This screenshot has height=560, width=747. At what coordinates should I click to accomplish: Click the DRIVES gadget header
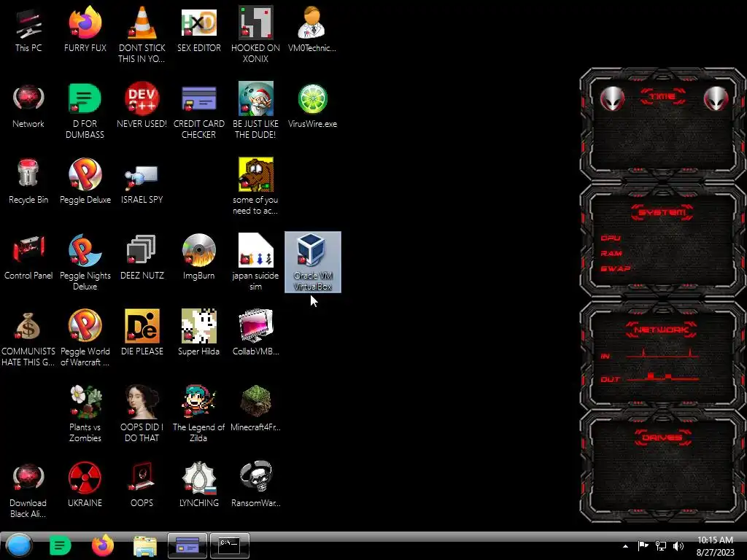click(x=662, y=437)
